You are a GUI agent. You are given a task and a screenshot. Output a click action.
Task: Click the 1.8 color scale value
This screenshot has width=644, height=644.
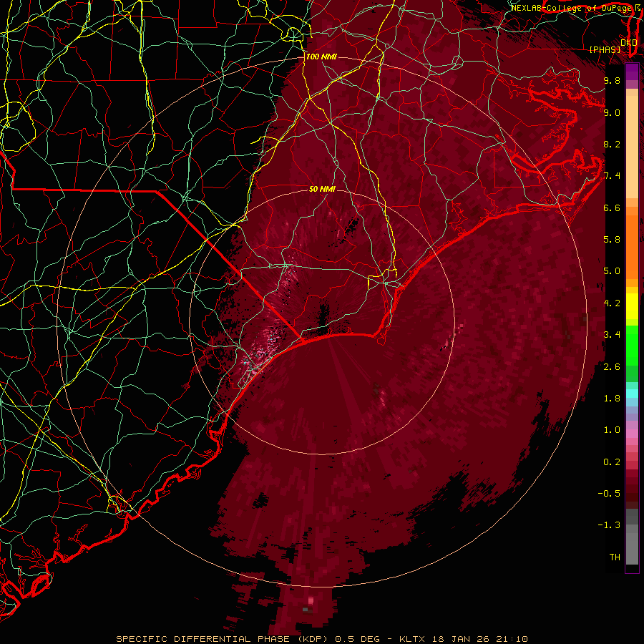(x=612, y=399)
